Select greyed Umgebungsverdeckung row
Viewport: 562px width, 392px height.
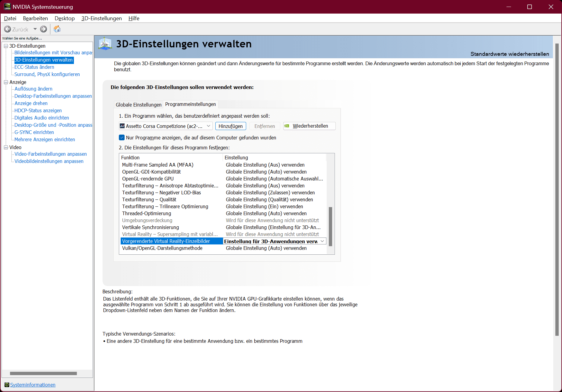click(223, 220)
